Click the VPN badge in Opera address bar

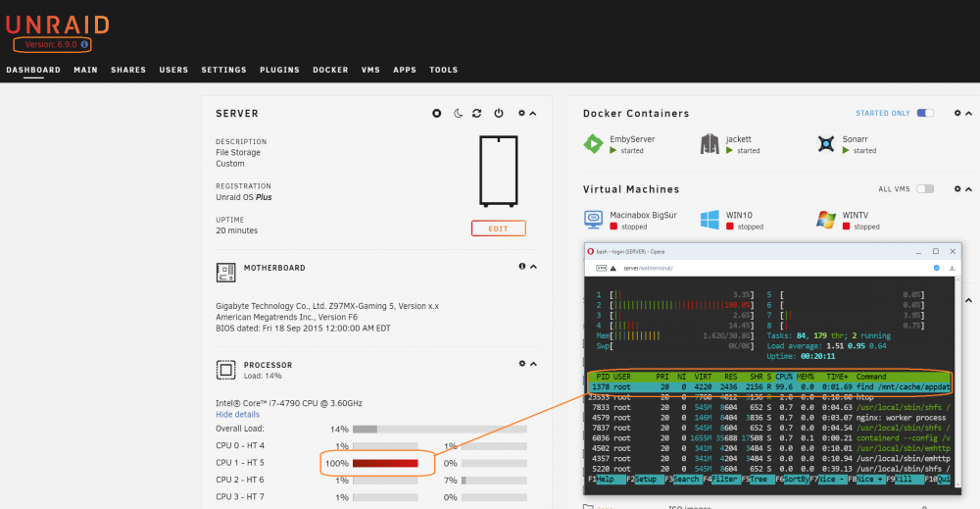point(602,269)
